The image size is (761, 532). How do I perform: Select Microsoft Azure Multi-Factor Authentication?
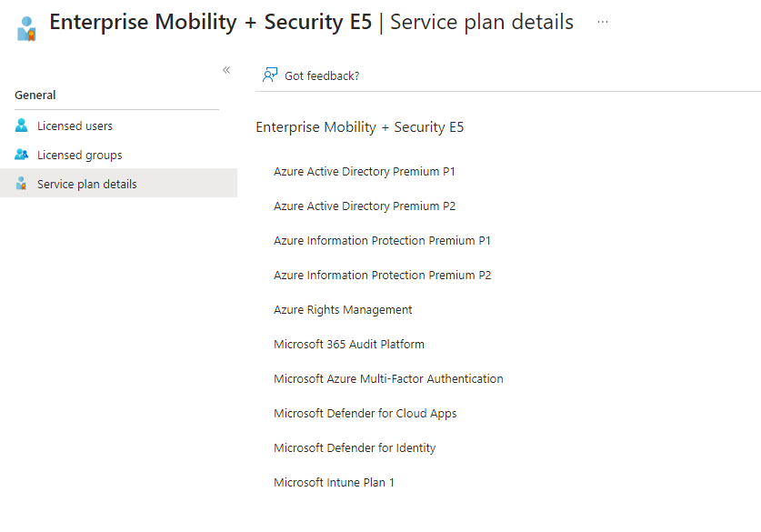coord(388,379)
